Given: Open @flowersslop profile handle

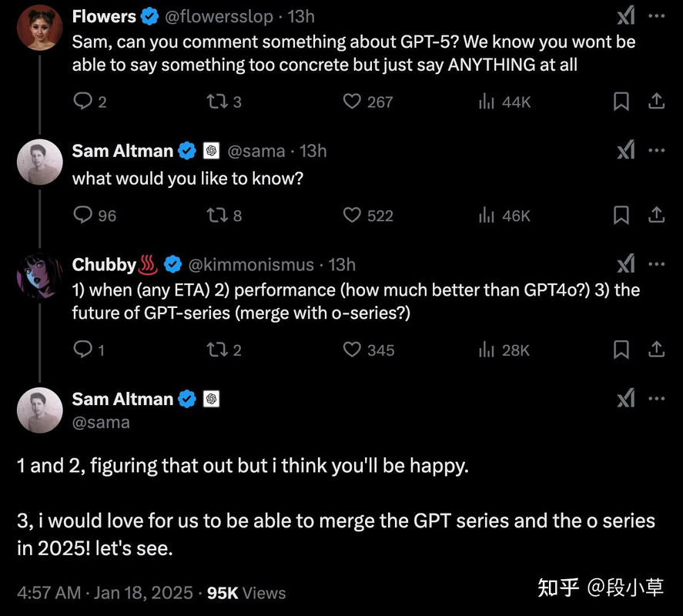Looking at the screenshot, I should point(219,16).
